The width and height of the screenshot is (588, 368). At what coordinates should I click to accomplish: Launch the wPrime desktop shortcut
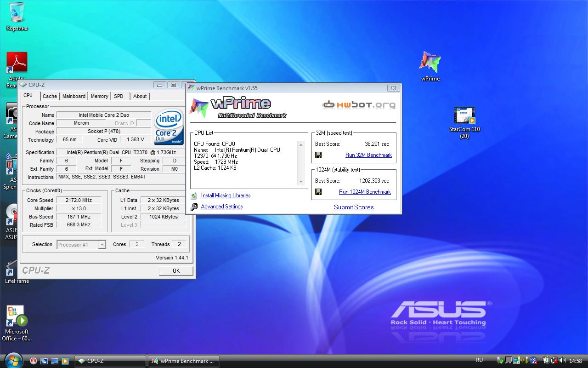coord(430,66)
